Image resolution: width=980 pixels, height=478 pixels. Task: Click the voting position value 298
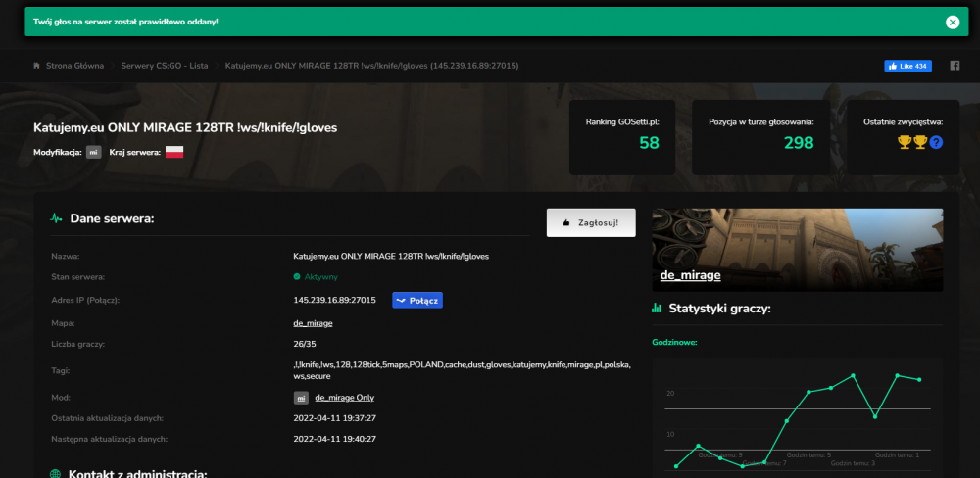pos(799,143)
